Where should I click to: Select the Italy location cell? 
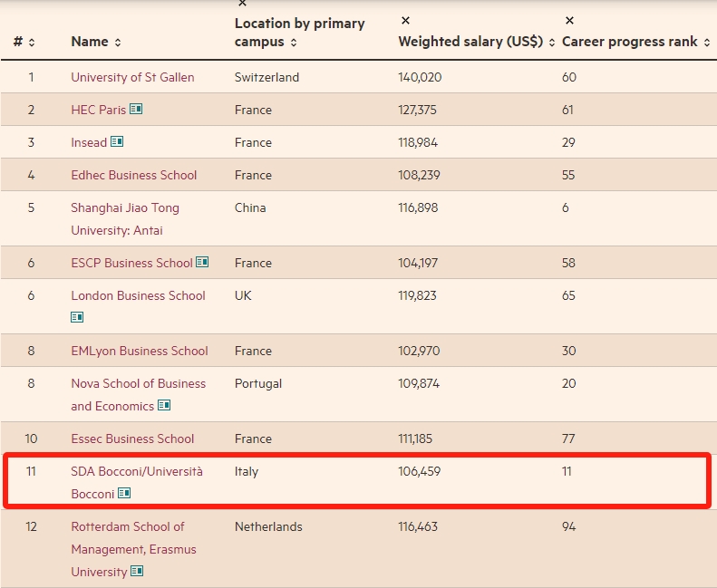pyautogui.click(x=247, y=471)
